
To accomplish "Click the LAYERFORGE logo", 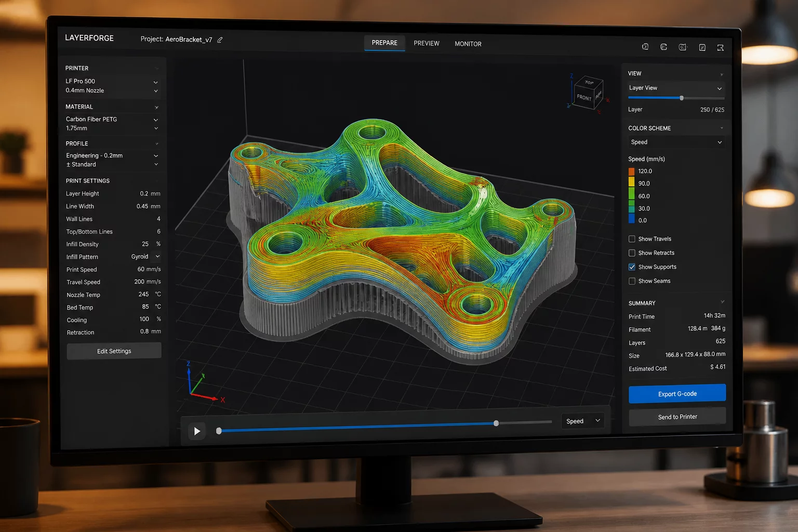I will [89, 38].
